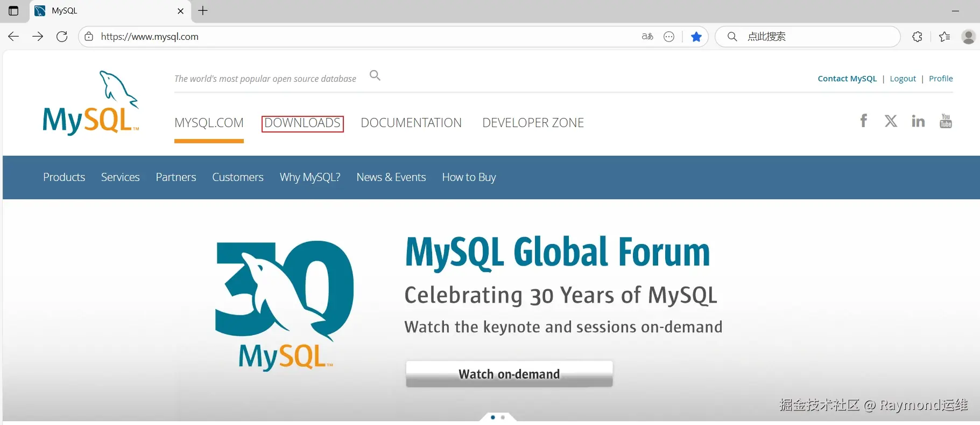This screenshot has width=980, height=425.
Task: Open the Partners menu
Action: click(176, 177)
